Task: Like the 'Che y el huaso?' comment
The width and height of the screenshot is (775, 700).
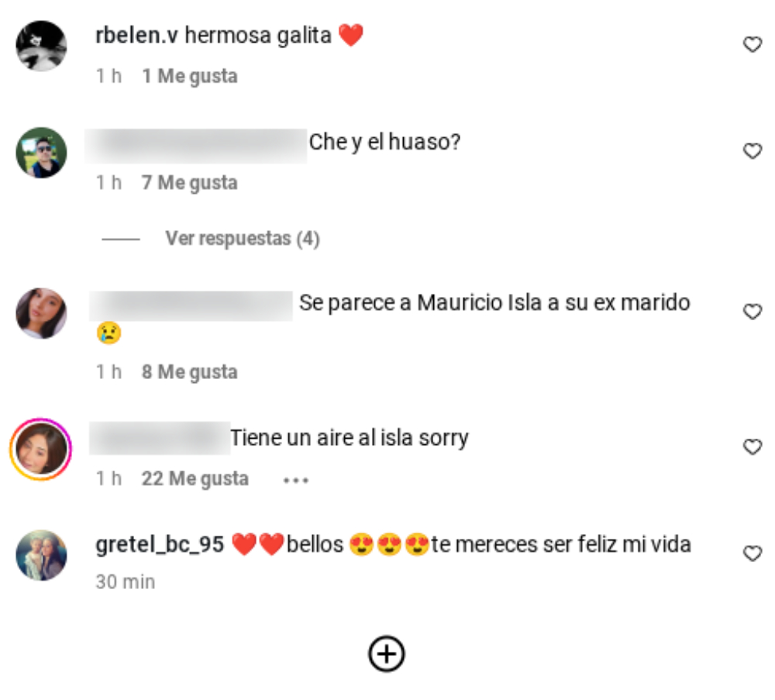Action: tap(753, 151)
